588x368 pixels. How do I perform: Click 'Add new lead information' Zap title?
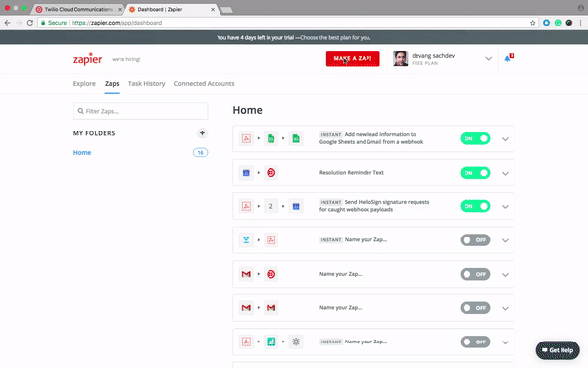pos(371,138)
